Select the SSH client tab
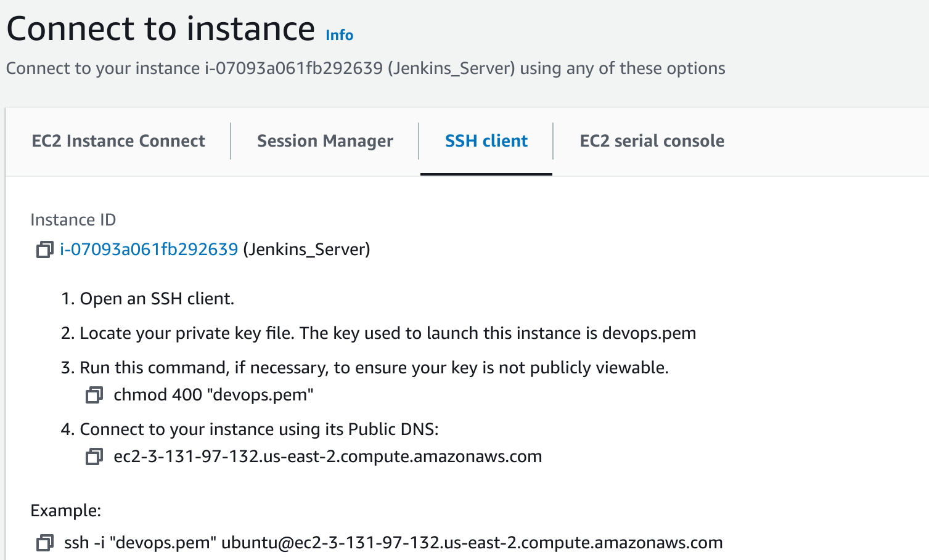 tap(486, 141)
